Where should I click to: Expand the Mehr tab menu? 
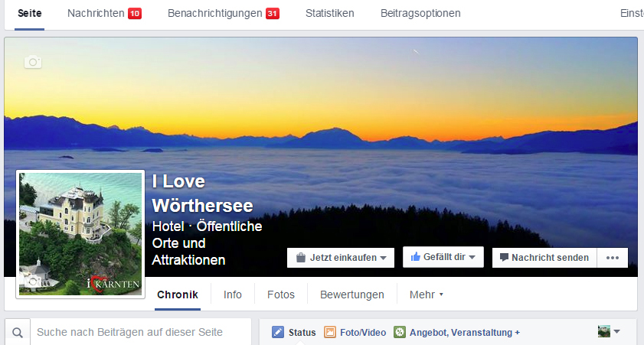point(427,295)
